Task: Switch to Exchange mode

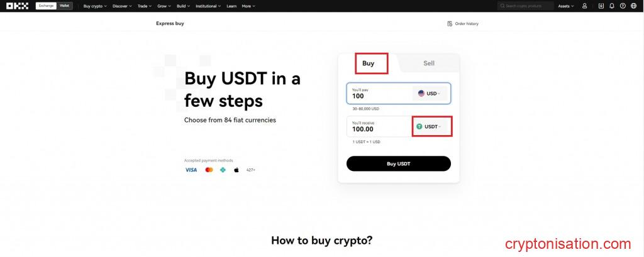Action: [45, 6]
